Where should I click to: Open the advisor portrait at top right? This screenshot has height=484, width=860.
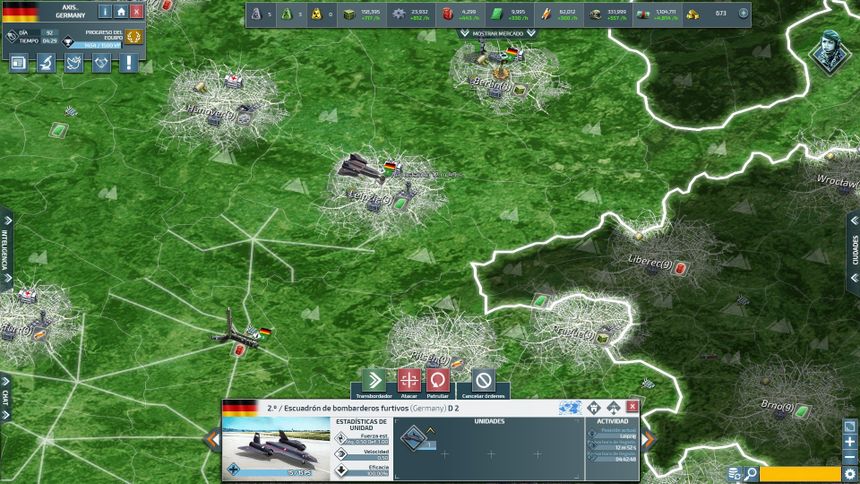830,52
